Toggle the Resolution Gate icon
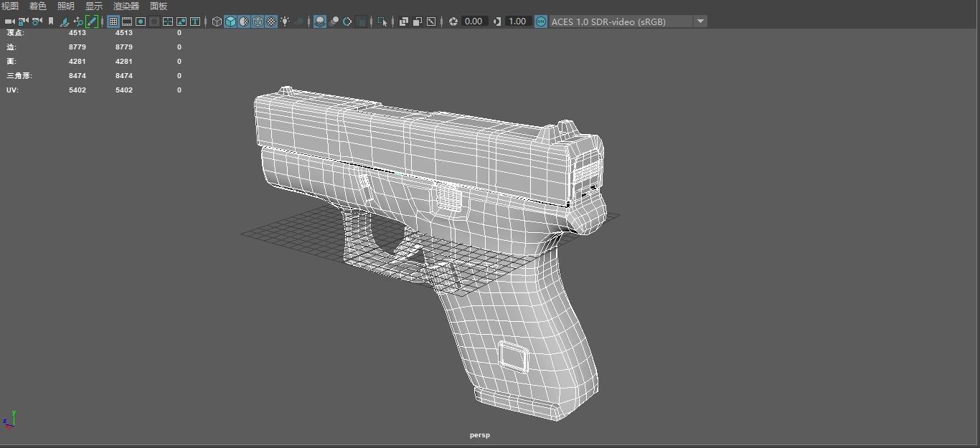980x448 pixels. pos(141,22)
